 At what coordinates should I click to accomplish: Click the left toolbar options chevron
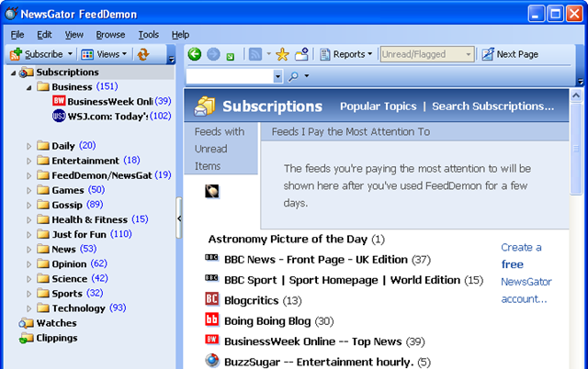click(172, 60)
